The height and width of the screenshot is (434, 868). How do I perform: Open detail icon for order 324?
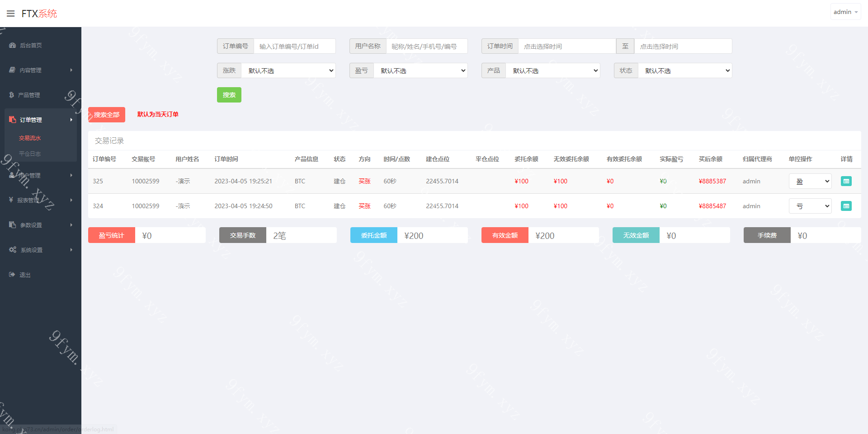click(846, 206)
